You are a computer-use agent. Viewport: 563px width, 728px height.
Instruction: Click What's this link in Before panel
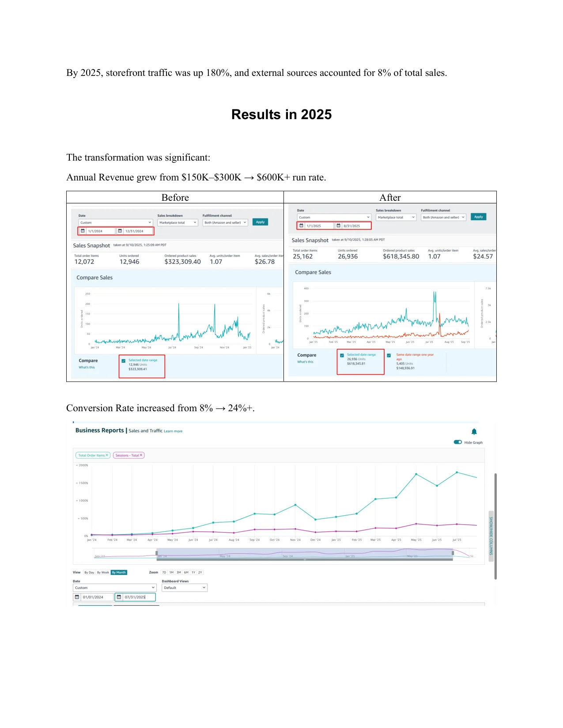pyautogui.click(x=87, y=367)
